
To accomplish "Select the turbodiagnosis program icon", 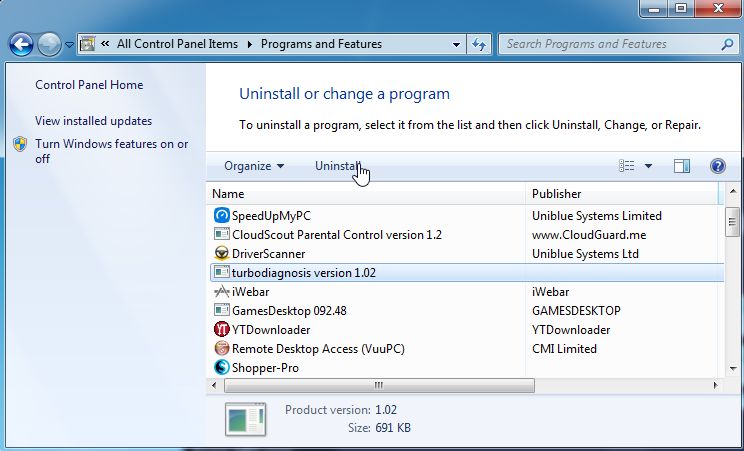I will click(x=222, y=272).
